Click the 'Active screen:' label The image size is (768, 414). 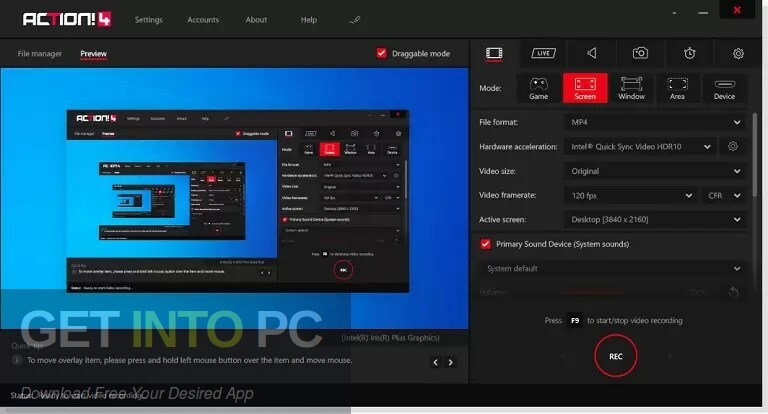tap(503, 219)
